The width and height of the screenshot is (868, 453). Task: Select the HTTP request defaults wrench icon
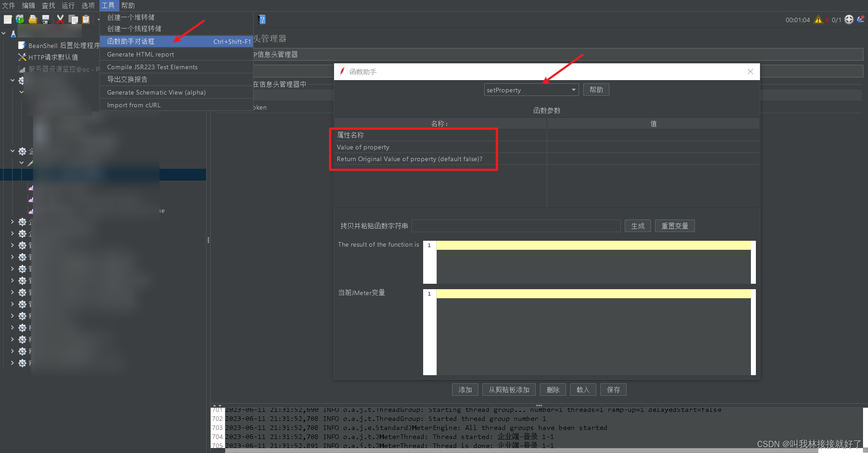pyautogui.click(x=22, y=57)
